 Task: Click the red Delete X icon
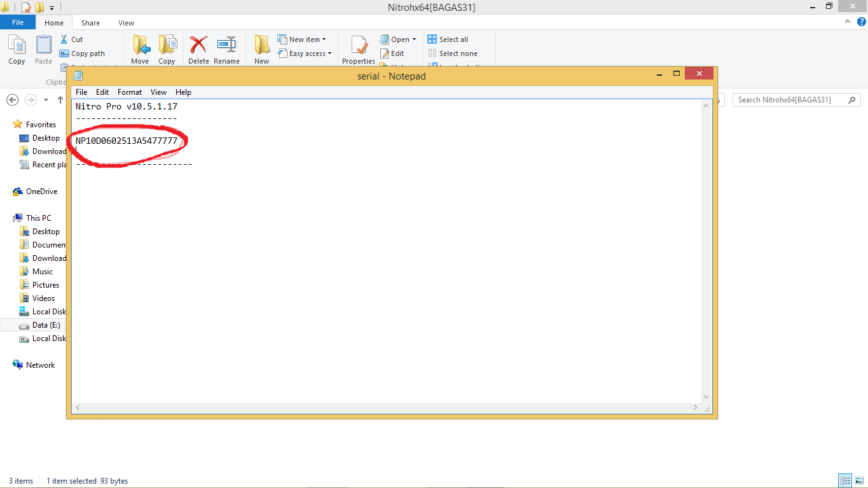(x=198, y=45)
